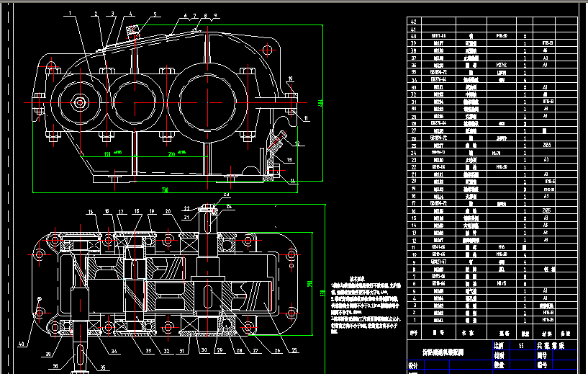The height and width of the screenshot is (374, 588).
Task: Click the drawing title text in title block
Action: pos(443,352)
